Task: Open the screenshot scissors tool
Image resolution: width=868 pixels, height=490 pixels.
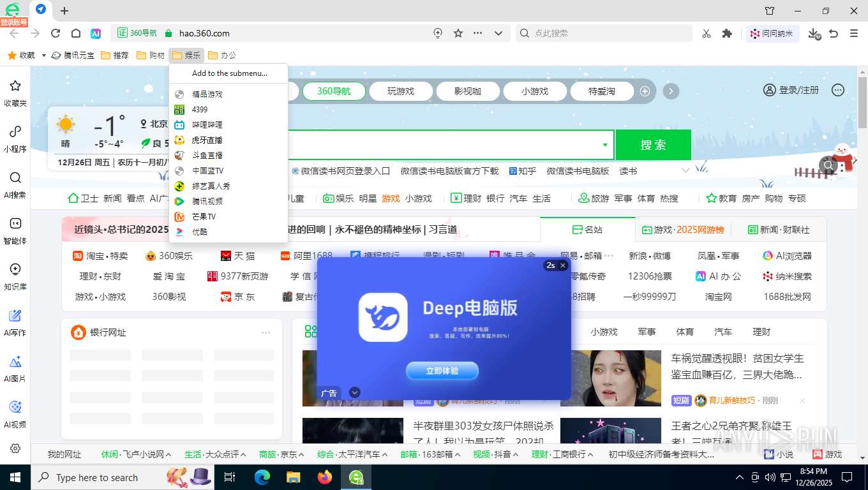Action: 707,33
